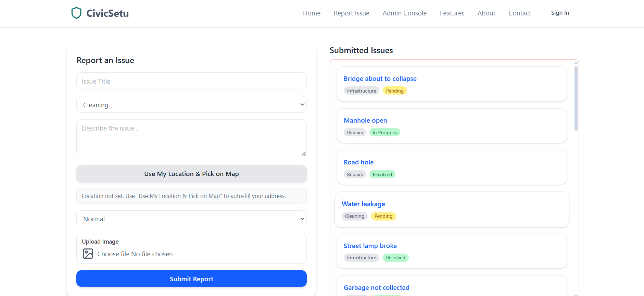The image size is (644, 296).
Task: Click the description textarea resize handle
Action: (x=304, y=153)
